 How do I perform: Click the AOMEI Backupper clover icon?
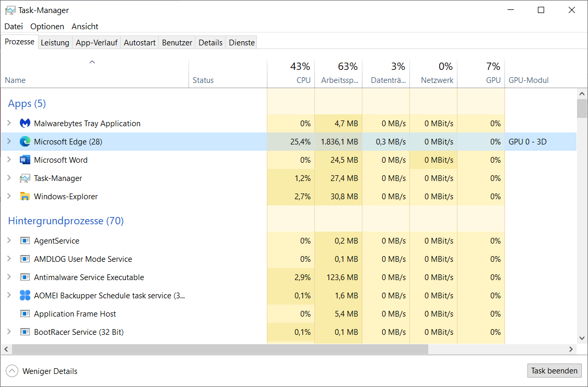[25, 295]
